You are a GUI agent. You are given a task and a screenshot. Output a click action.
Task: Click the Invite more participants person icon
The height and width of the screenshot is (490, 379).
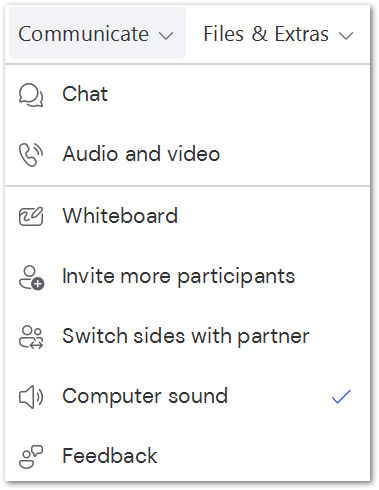[31, 277]
